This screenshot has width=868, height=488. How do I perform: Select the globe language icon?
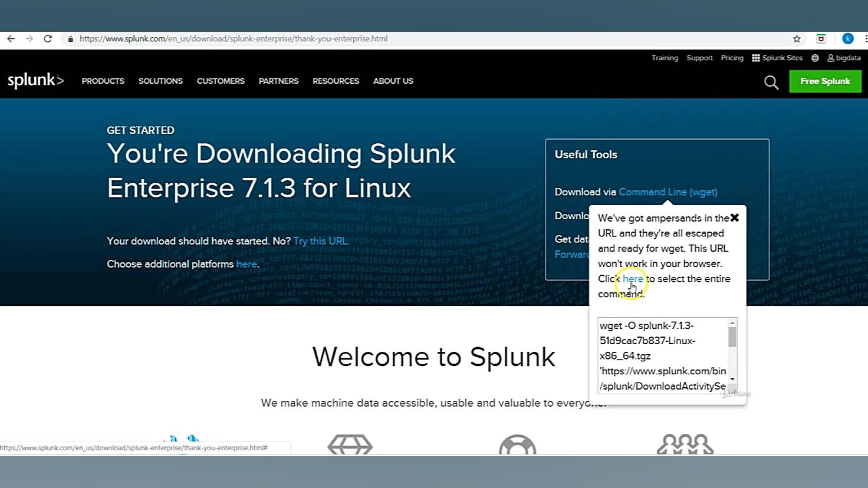pyautogui.click(x=814, y=58)
